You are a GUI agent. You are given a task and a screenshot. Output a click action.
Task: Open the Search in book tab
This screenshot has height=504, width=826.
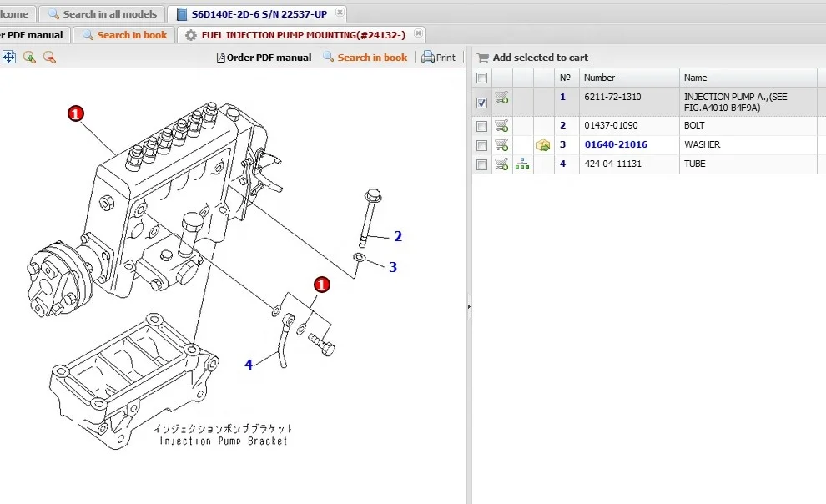[x=124, y=35]
